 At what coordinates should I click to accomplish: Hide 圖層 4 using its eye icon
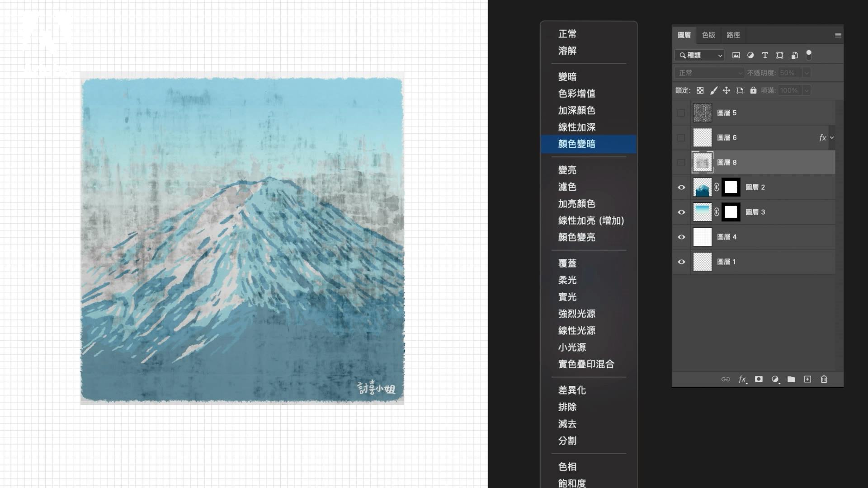681,237
